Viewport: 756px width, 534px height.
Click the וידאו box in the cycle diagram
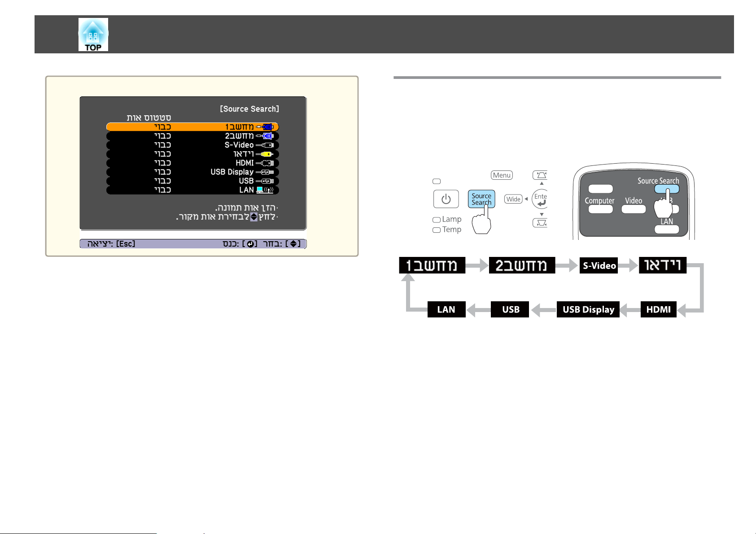click(x=662, y=265)
